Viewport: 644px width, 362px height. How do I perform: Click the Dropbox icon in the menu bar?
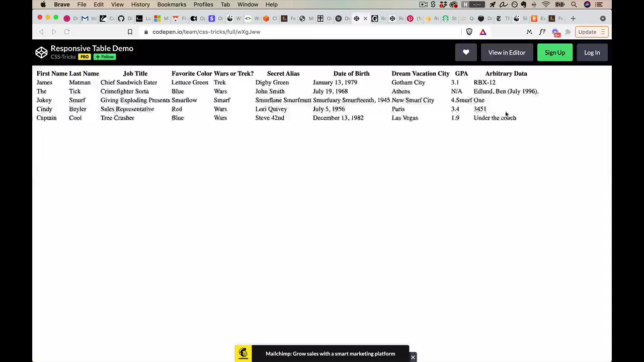click(x=443, y=5)
